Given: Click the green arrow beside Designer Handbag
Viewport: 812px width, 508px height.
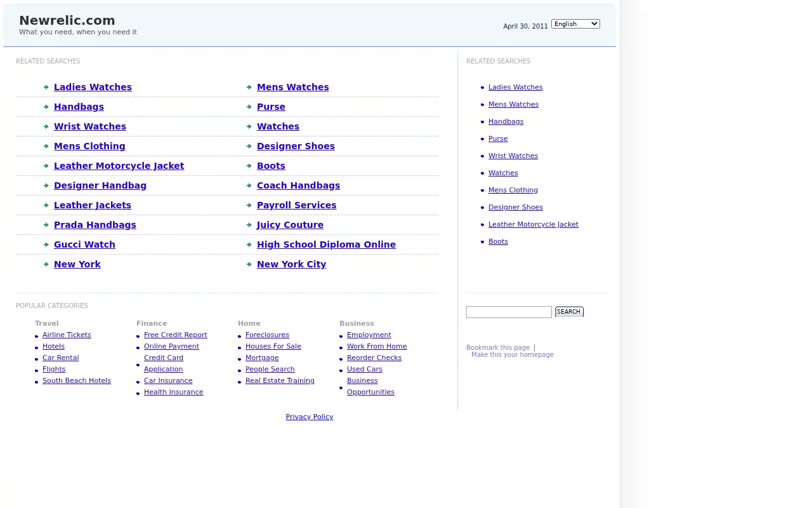Looking at the screenshot, I should pyautogui.click(x=46, y=185).
